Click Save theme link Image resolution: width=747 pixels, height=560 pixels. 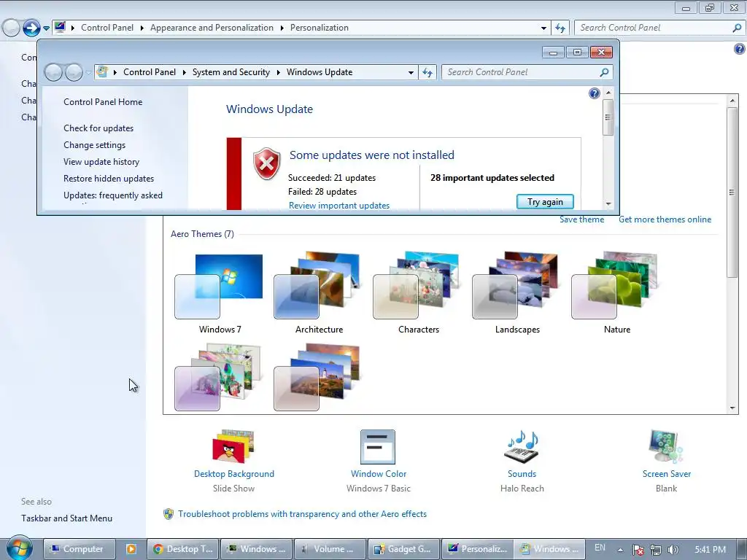581,219
